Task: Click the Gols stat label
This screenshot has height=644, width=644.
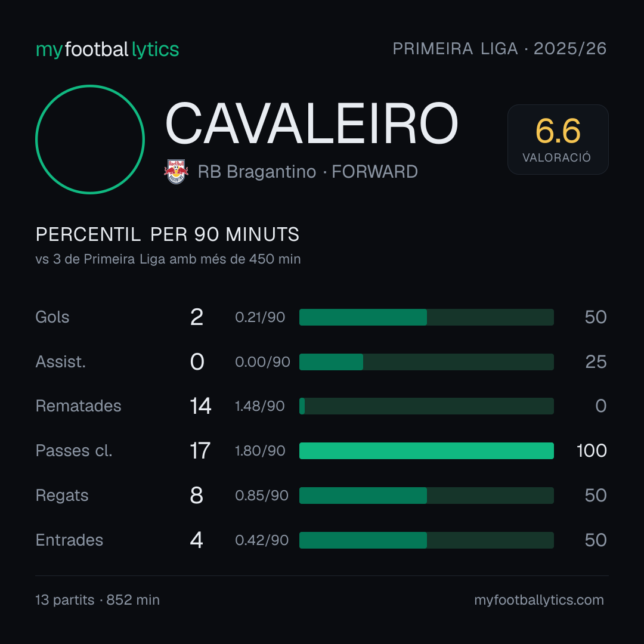Action: click(52, 317)
